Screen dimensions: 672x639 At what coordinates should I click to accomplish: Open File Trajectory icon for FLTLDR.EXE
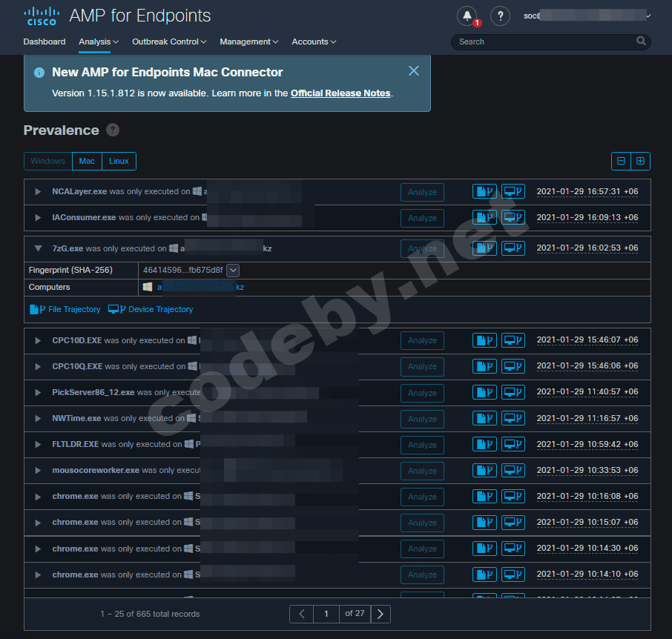pos(484,444)
